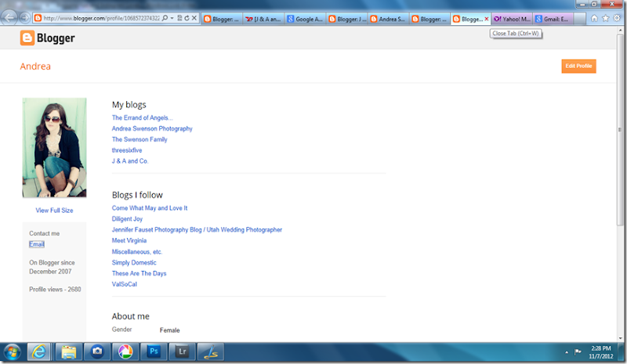627x364 pixels.
Task: Open the threesixfive blog link
Action: point(127,150)
